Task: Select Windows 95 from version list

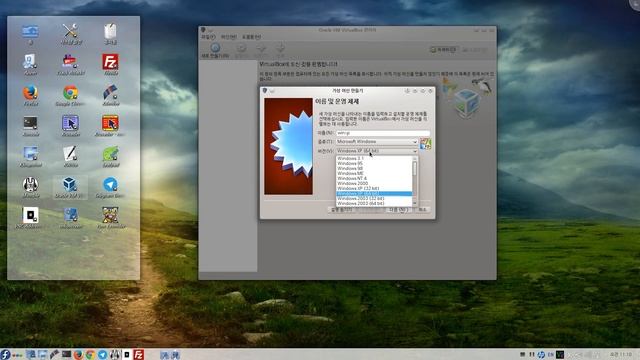Action: point(374,163)
